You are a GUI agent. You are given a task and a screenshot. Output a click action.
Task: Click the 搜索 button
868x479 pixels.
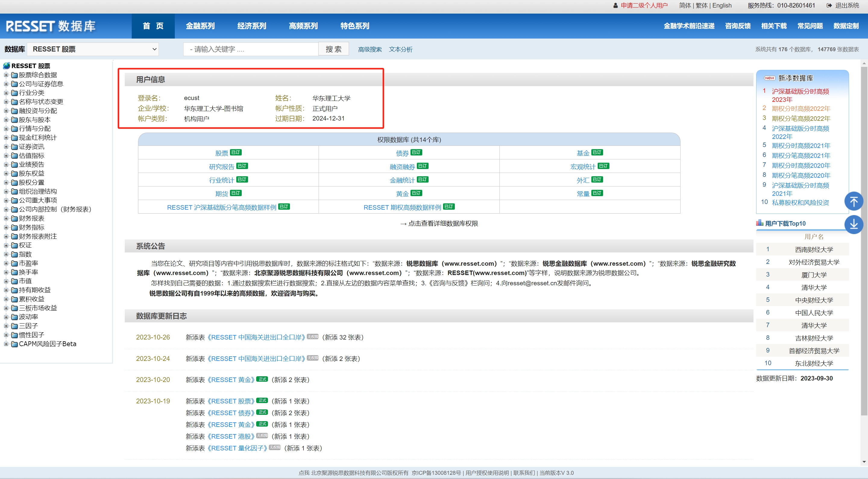click(x=334, y=49)
